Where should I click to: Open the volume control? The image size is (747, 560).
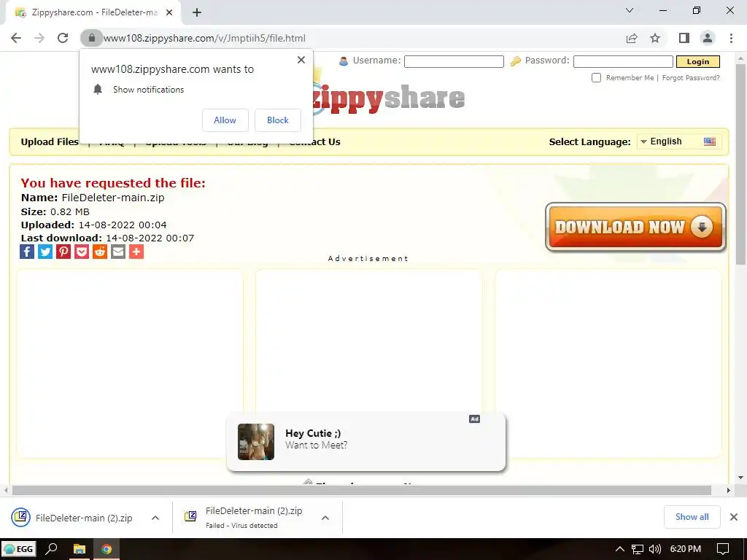pos(655,549)
